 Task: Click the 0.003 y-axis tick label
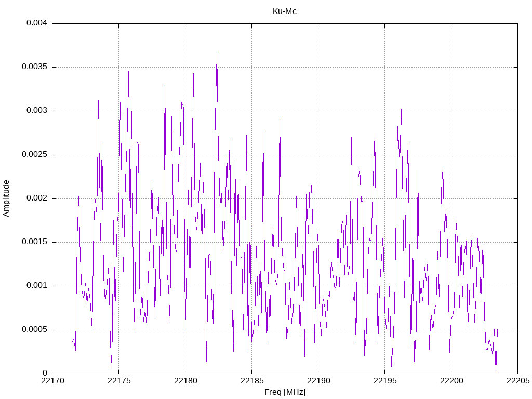(x=37, y=111)
